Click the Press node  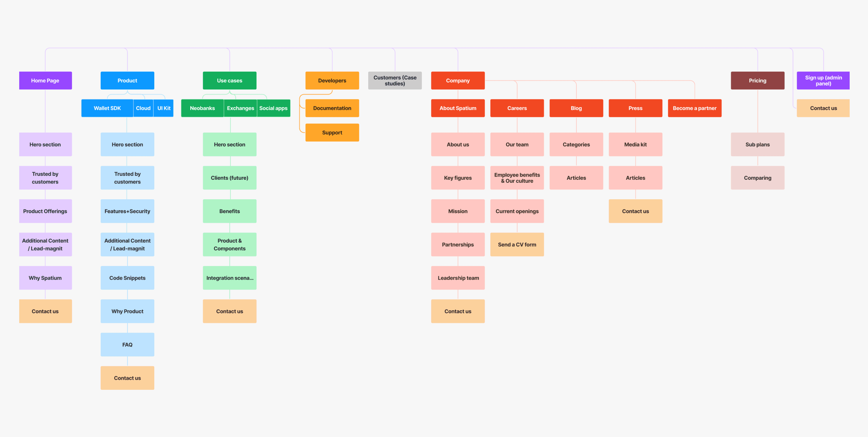coord(635,108)
